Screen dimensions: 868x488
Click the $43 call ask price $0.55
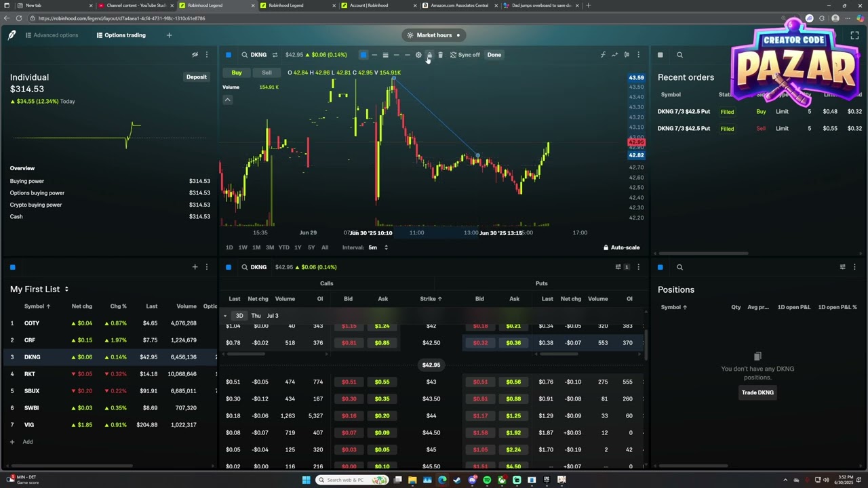click(382, 382)
